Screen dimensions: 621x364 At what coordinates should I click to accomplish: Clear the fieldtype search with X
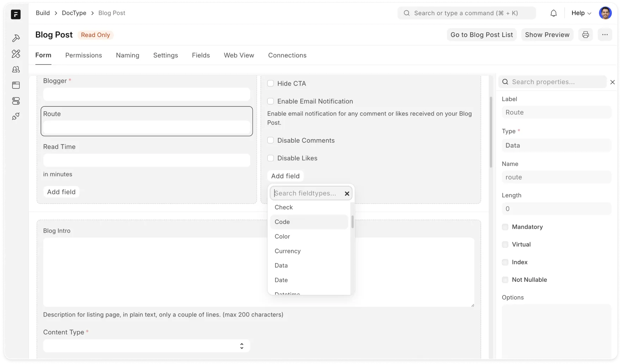(x=347, y=193)
